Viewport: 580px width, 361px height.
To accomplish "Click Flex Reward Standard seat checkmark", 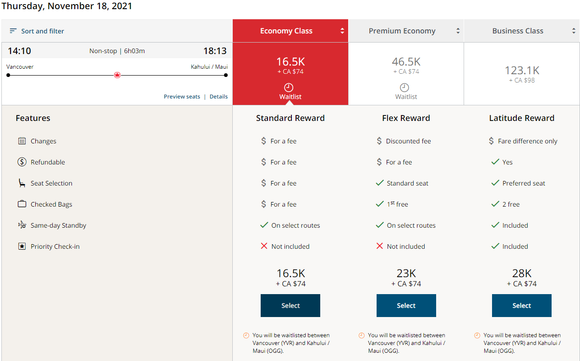I will tap(380, 183).
